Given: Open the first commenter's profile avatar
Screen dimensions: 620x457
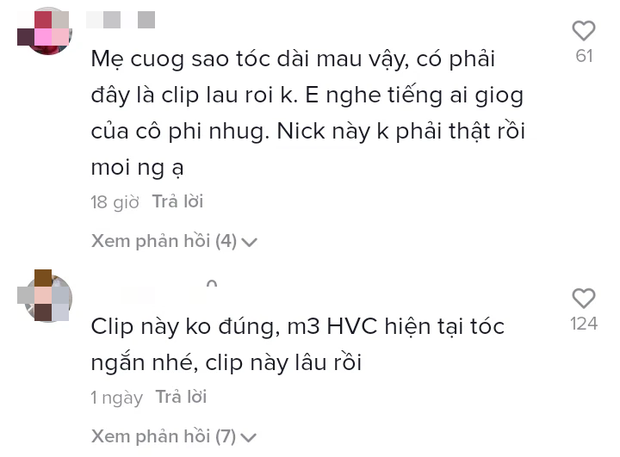Looking at the screenshot, I should 44,31.
